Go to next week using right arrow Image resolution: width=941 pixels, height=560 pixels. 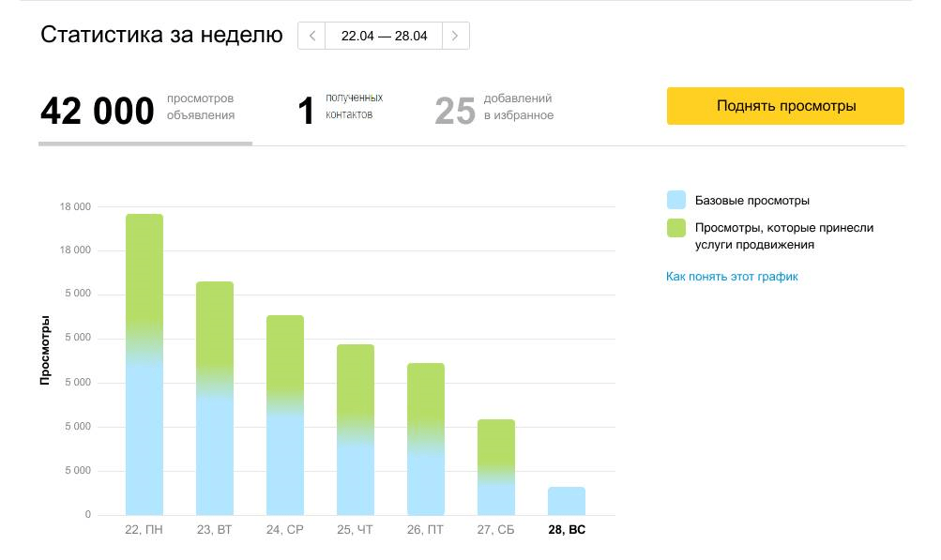455,36
